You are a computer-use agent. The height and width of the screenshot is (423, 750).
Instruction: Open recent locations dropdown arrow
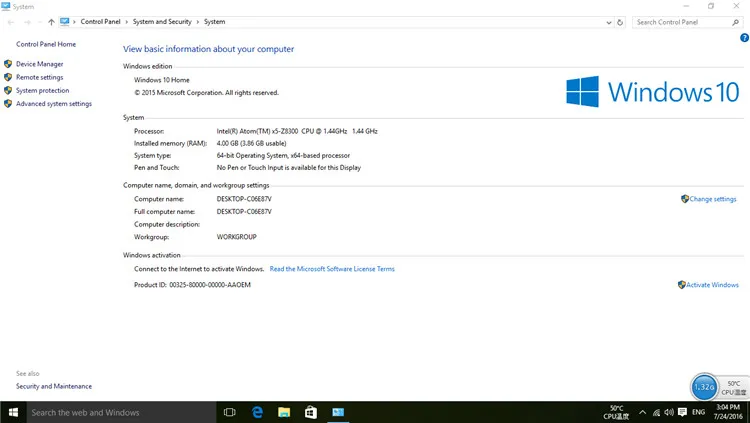click(x=40, y=22)
